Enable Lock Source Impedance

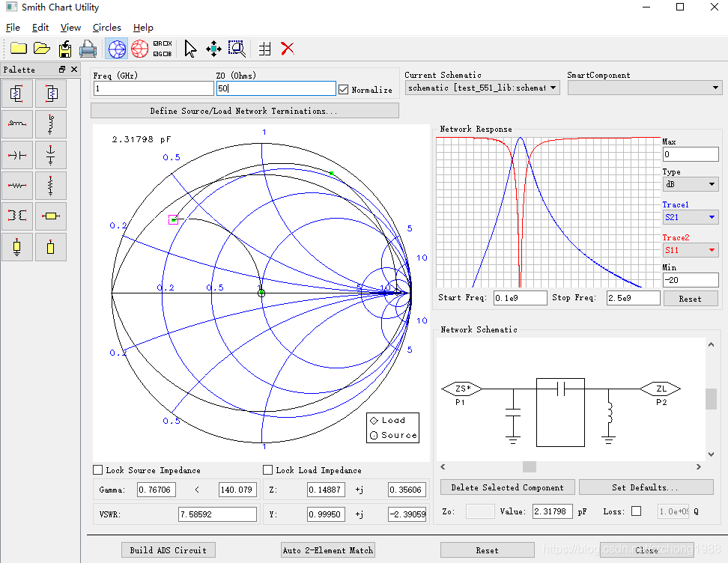(x=98, y=469)
